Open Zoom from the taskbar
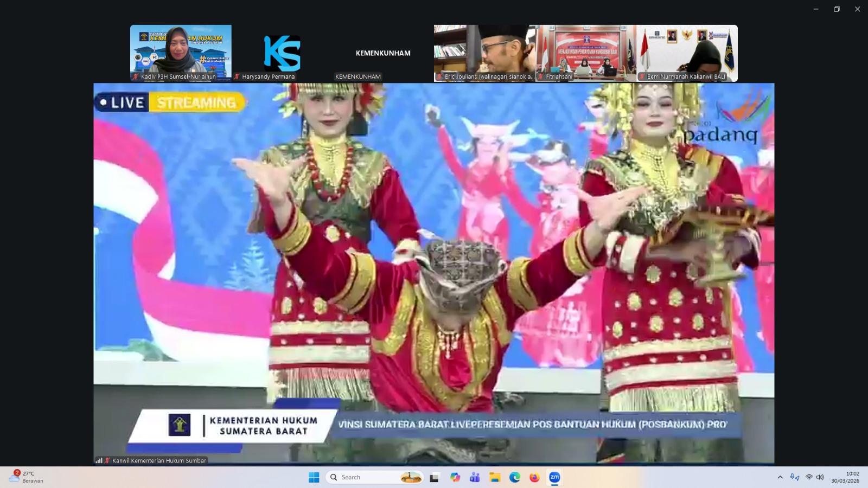 click(554, 477)
